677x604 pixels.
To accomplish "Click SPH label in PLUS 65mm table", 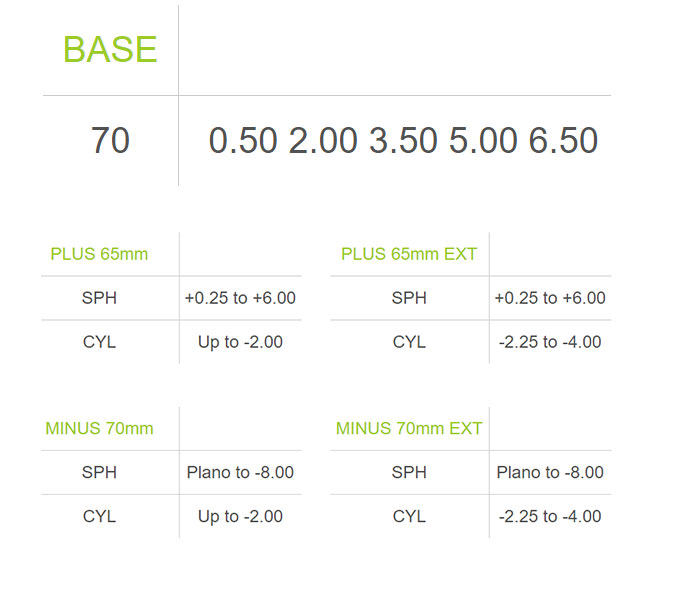I will coord(99,298).
